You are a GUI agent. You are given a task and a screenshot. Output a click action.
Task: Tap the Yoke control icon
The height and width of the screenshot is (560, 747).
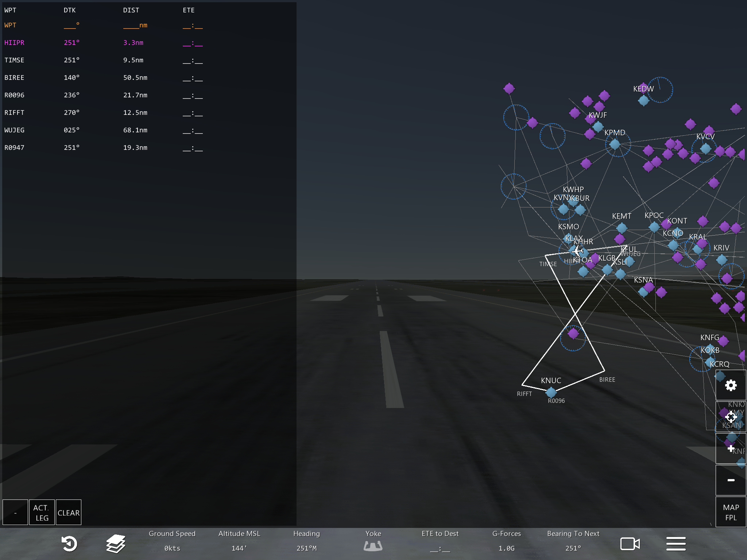[x=373, y=545]
